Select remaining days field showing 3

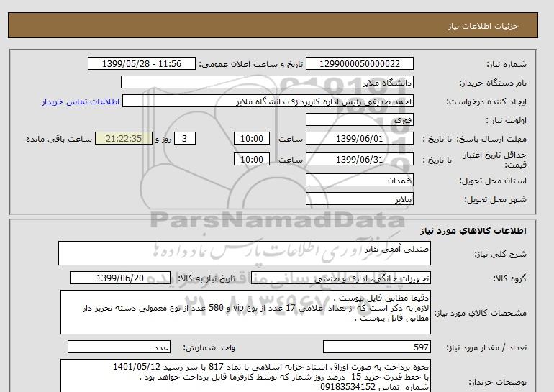[x=184, y=138]
